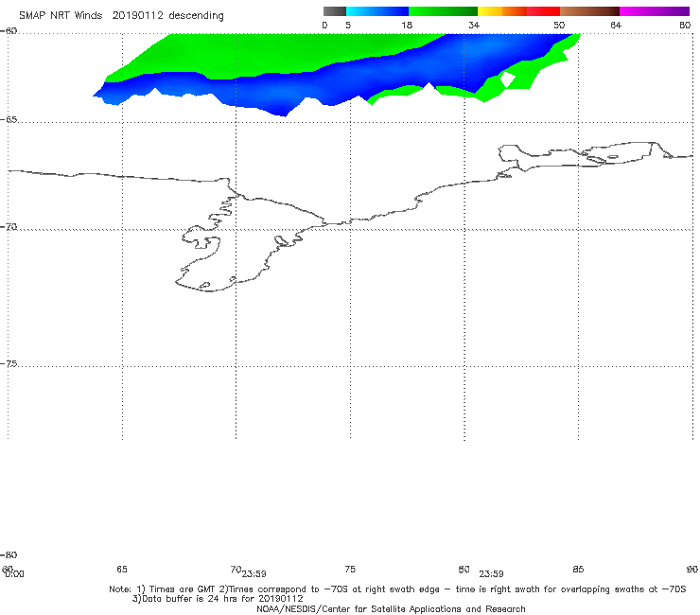Click the NOAA/NESDIS Center for Satellite Applications credit

point(391,608)
